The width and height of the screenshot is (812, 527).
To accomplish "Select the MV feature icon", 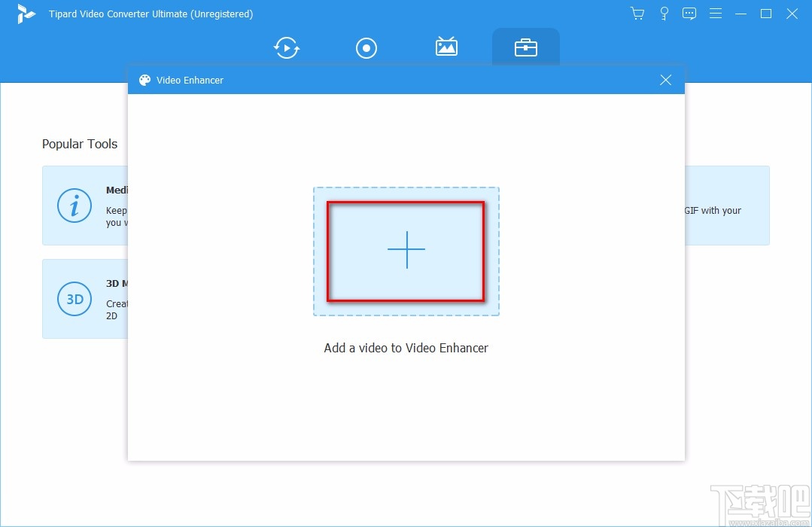I will pos(446,47).
